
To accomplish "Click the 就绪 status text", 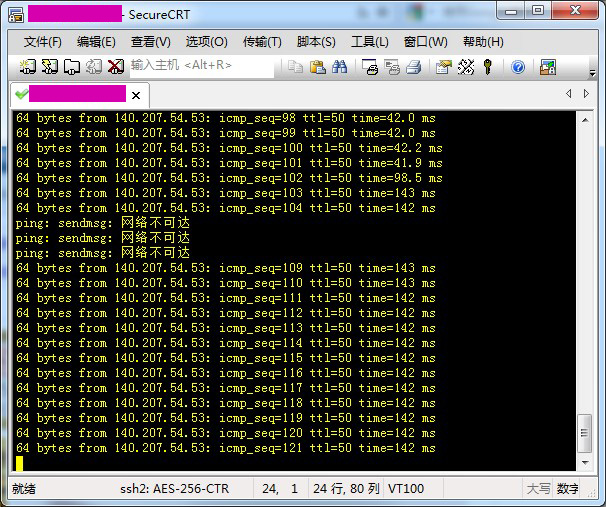I will point(24,489).
